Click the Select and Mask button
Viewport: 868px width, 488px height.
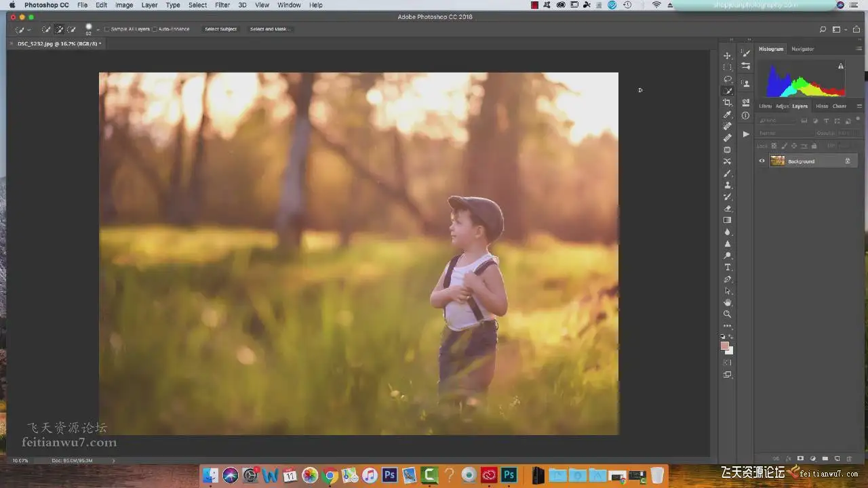coord(269,29)
